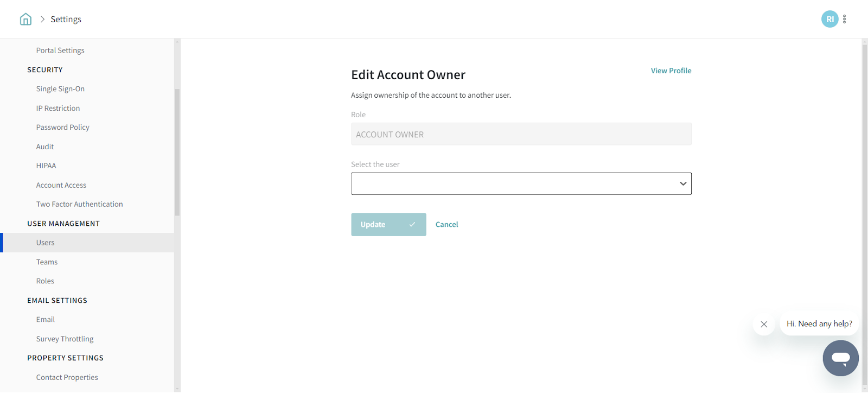868x393 pixels.
Task: Click the home icon in breadcrumb
Action: (x=25, y=20)
